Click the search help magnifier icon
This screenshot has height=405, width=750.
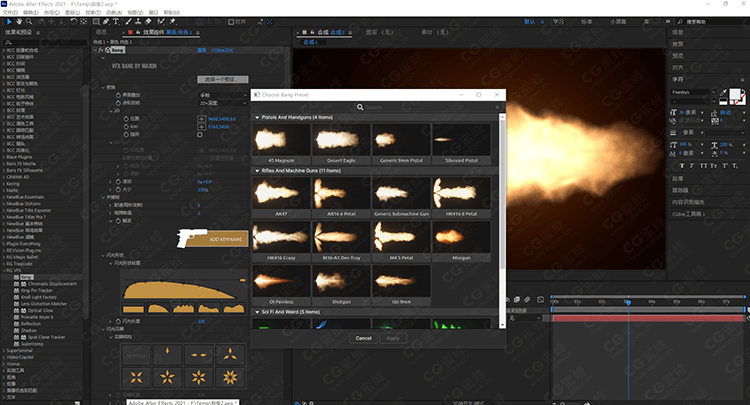(680, 22)
